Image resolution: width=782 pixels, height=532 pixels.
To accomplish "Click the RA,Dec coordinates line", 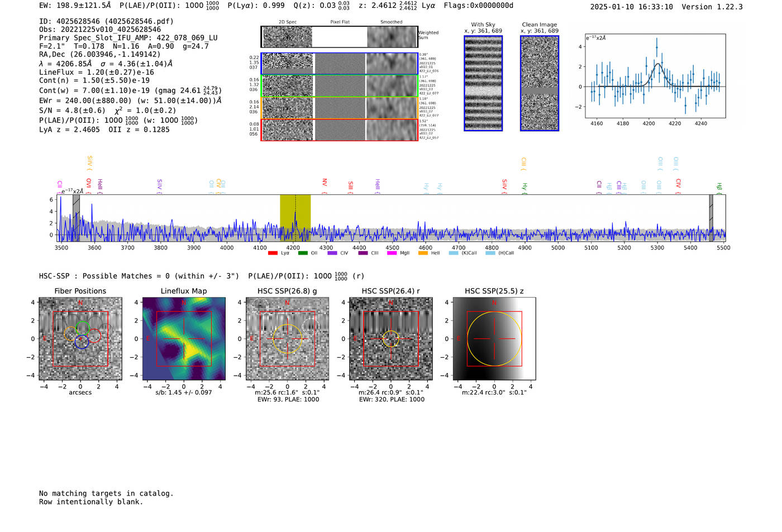I will [x=99, y=54].
